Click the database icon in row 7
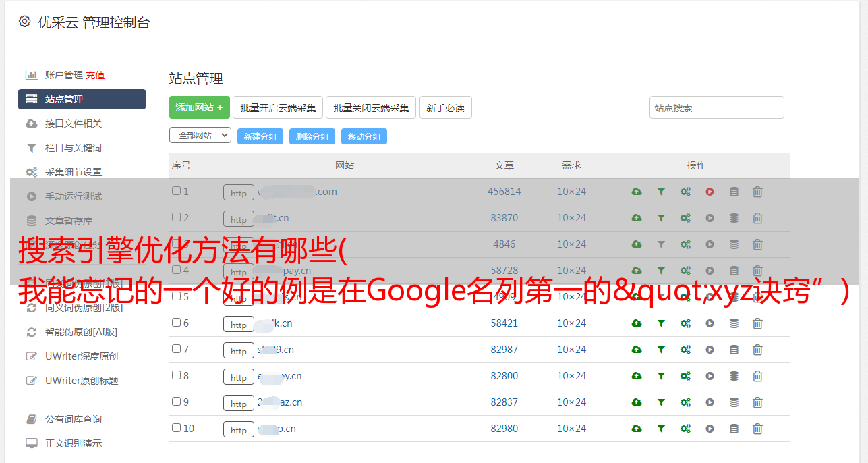This screenshot has height=463, width=868. (734, 350)
